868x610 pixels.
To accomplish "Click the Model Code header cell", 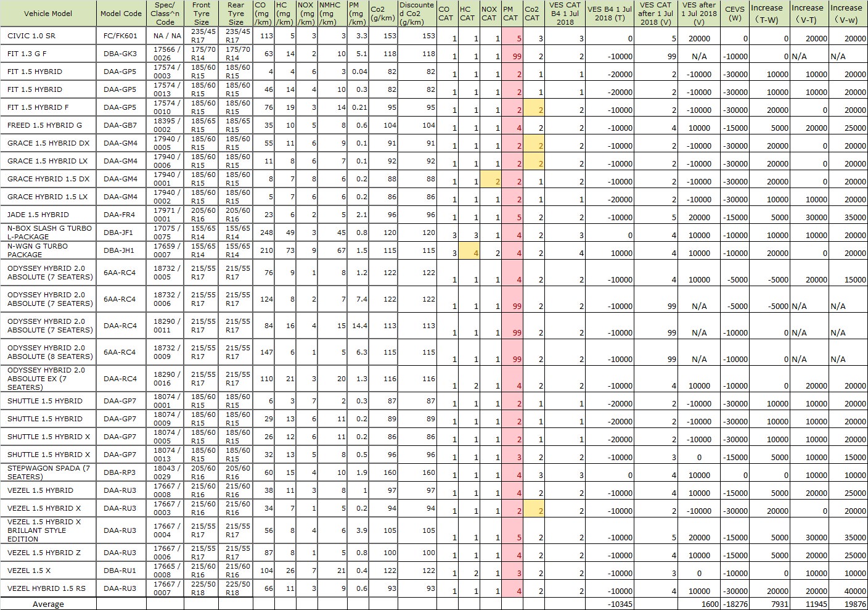I will point(121,14).
